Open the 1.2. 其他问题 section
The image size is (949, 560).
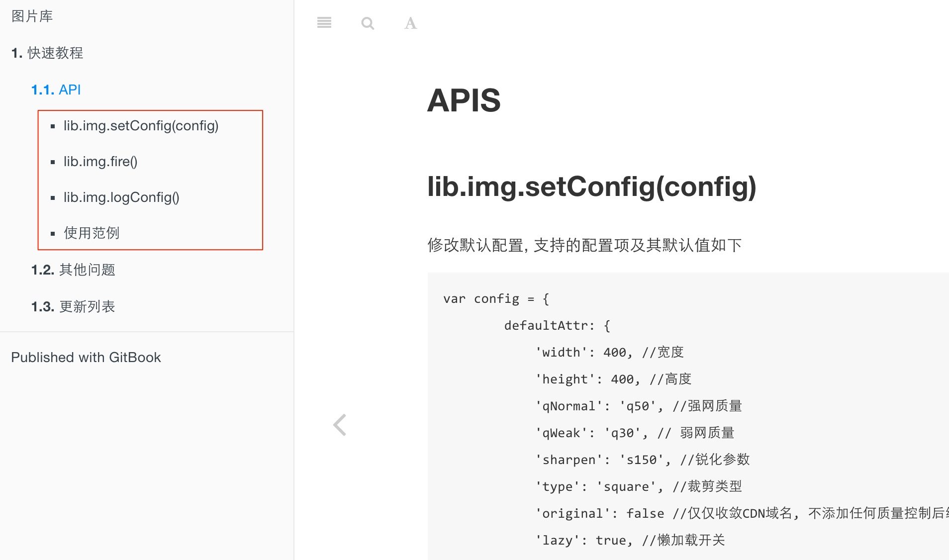[x=73, y=270]
